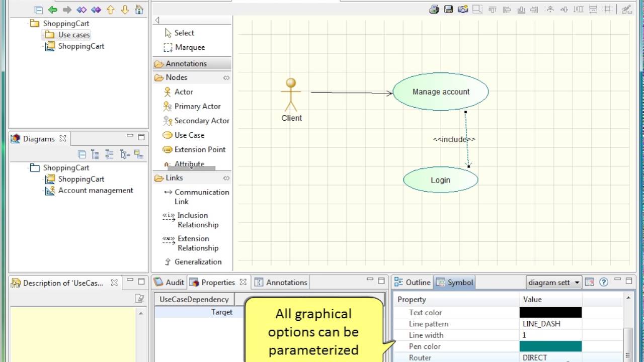Open help in the Symbol panel

(x=604, y=282)
